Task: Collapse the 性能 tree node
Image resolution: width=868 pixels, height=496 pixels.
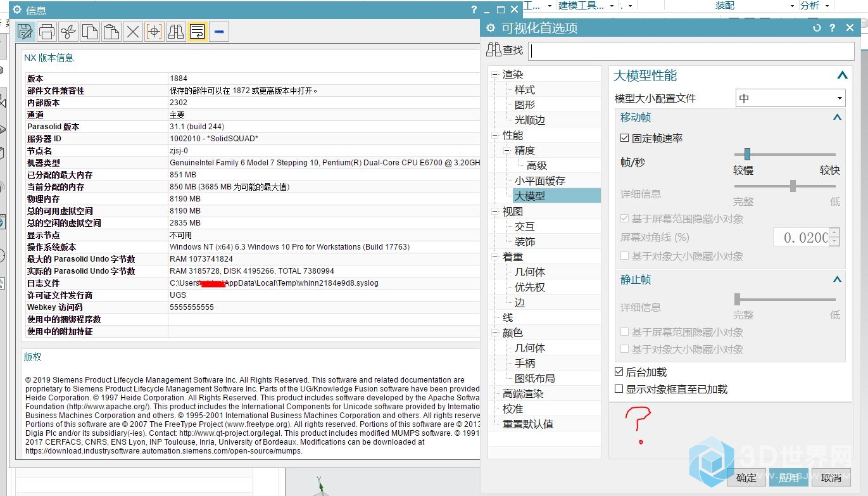Action: pos(494,136)
